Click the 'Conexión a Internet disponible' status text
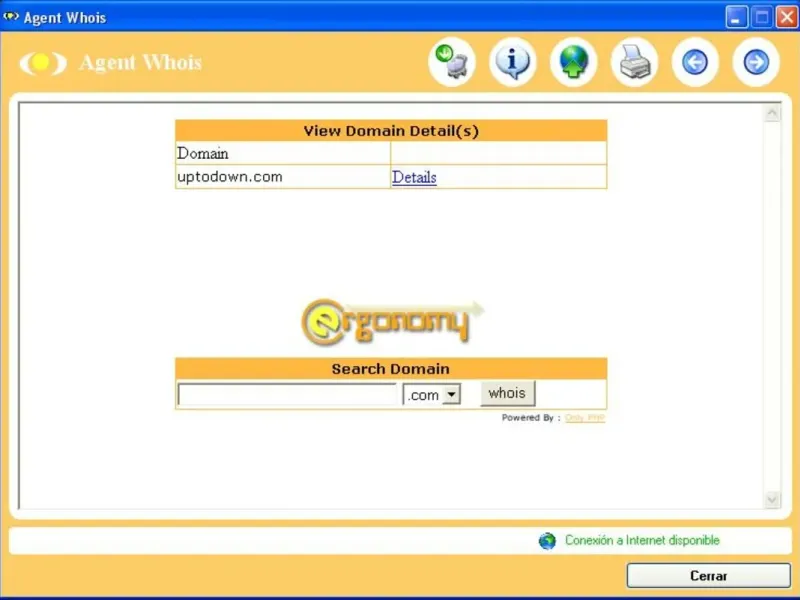Screen dimensions: 800x600 pyautogui.click(x=642, y=540)
